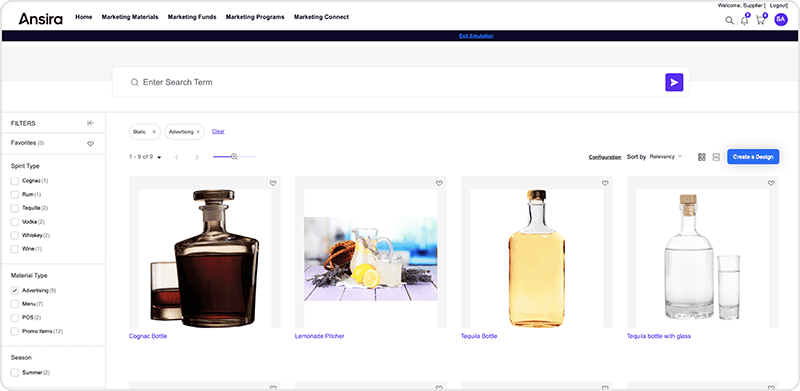The image size is (800, 391).
Task: Uncheck the Advertising material type
Action: (x=15, y=290)
